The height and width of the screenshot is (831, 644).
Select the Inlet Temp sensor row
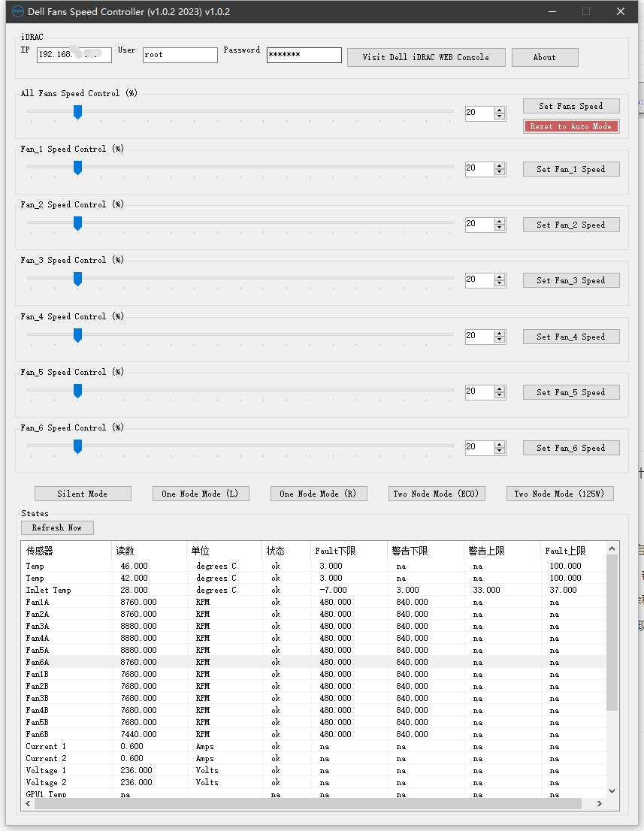point(314,590)
